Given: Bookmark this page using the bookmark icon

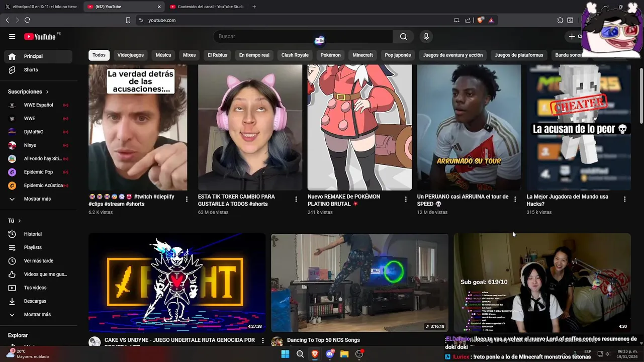Looking at the screenshot, I should coord(128,20).
